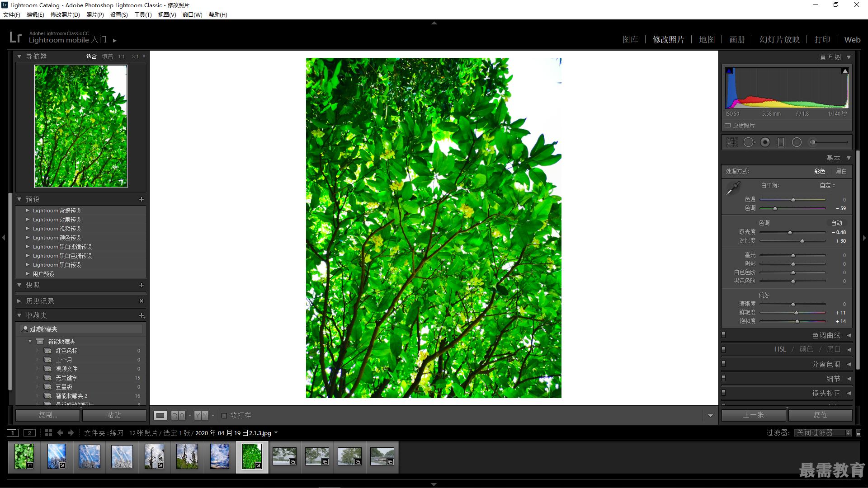Click the 复制... copy settings button
Image resolution: width=868 pixels, height=488 pixels.
[x=48, y=415]
